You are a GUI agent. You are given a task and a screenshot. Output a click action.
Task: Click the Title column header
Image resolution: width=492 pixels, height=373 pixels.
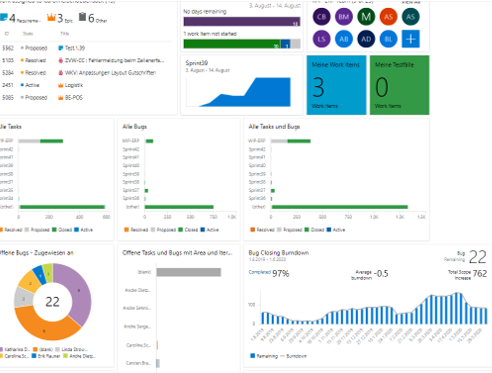coord(64,34)
